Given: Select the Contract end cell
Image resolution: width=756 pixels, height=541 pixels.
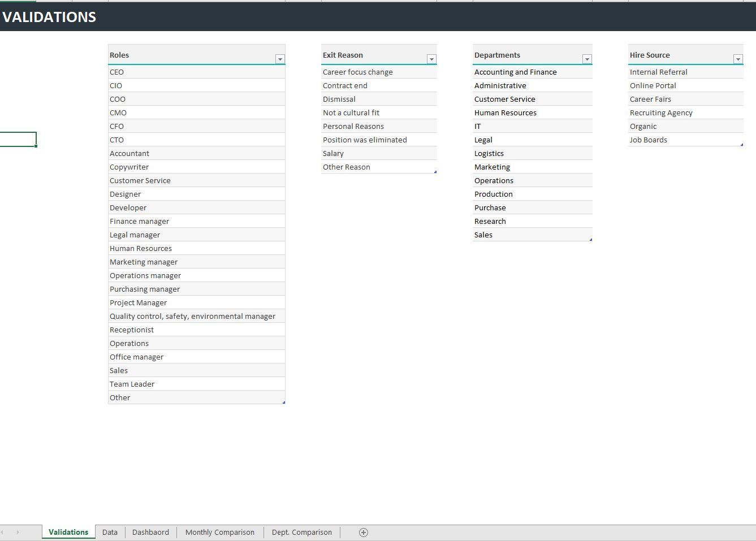Looking at the screenshot, I should point(379,85).
